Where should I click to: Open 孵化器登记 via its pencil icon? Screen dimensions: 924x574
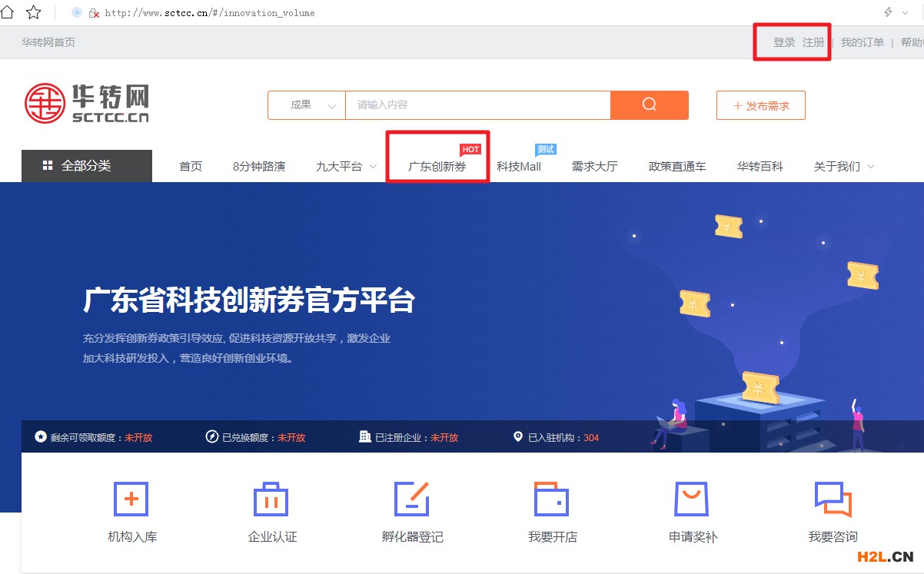point(411,499)
